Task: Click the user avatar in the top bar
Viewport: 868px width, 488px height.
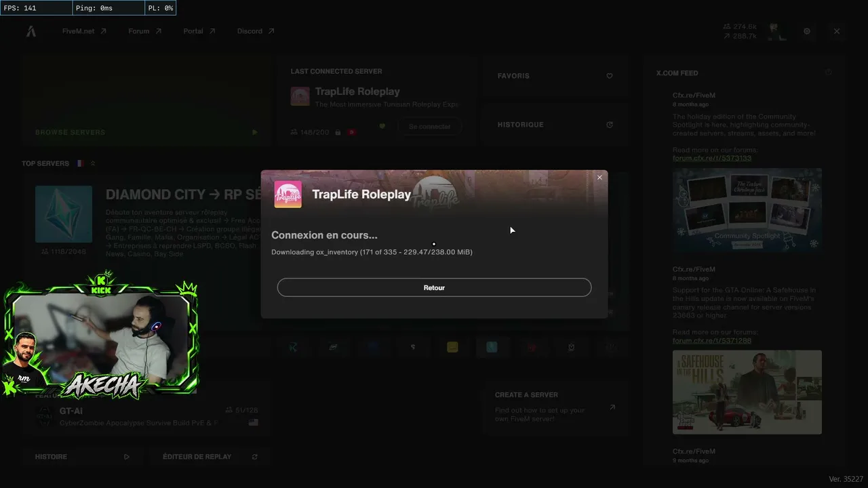Action: coord(777,31)
